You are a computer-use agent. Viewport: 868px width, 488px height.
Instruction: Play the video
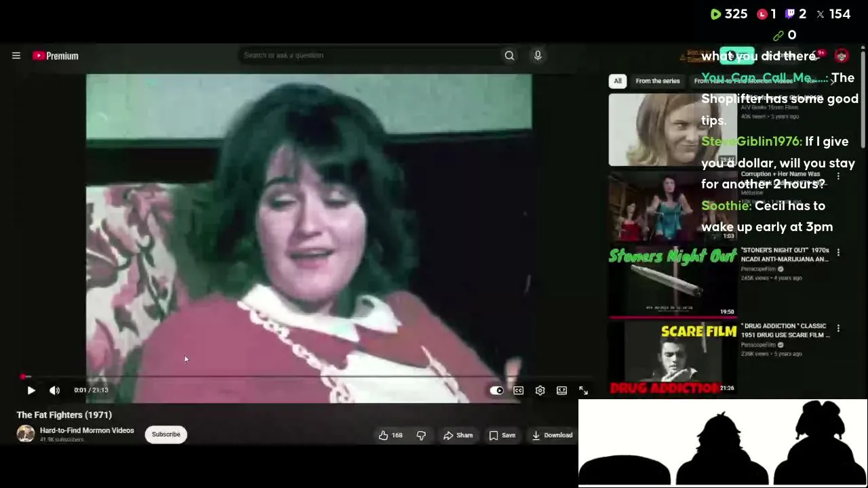tap(31, 390)
